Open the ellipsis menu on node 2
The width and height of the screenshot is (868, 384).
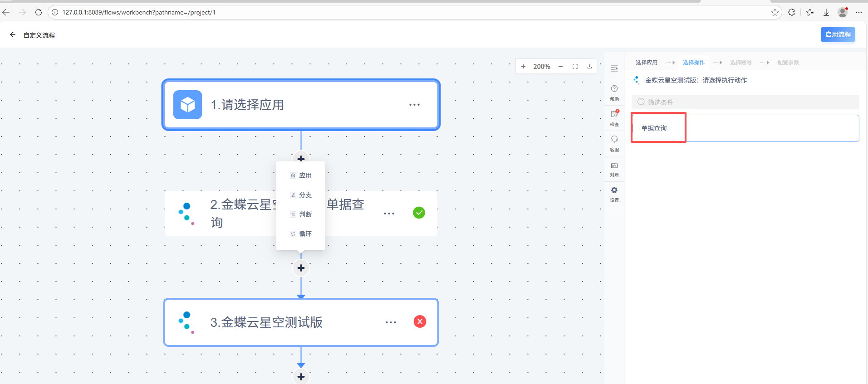pos(389,214)
